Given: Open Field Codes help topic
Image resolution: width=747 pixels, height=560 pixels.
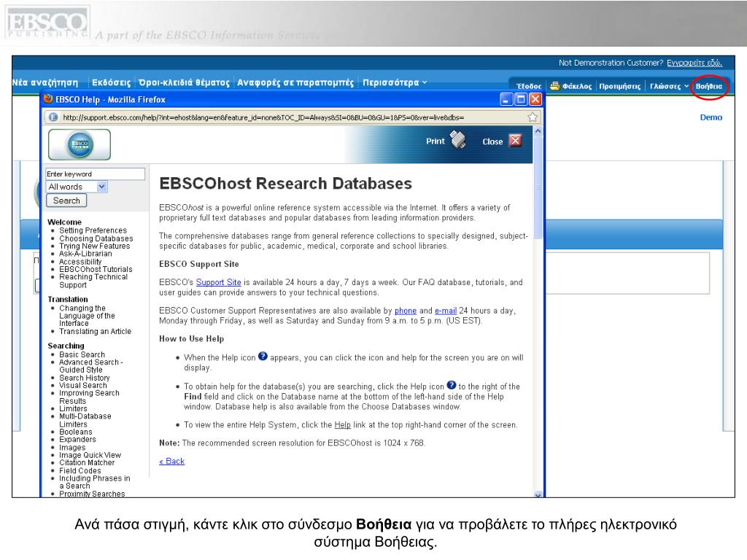Looking at the screenshot, I should pyautogui.click(x=80, y=471).
